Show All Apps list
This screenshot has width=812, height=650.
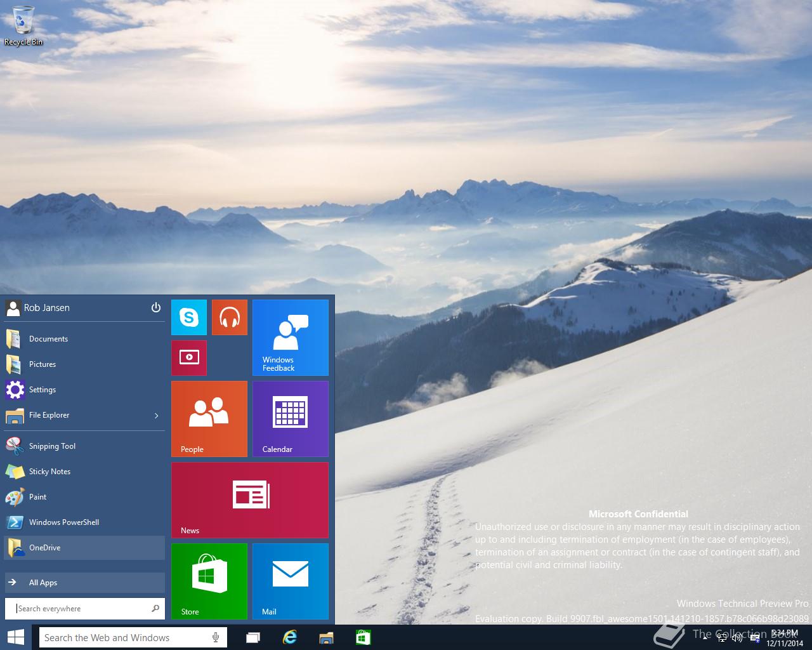click(x=84, y=583)
